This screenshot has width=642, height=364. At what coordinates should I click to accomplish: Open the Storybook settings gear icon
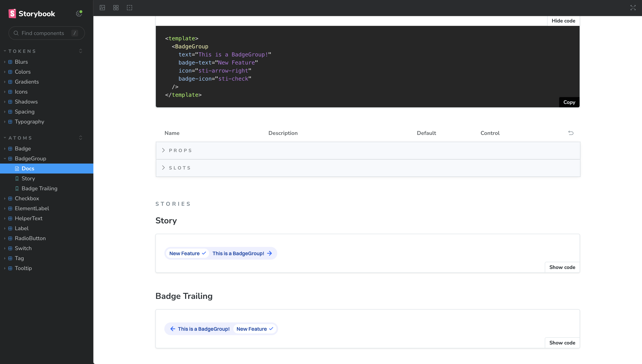(x=79, y=14)
